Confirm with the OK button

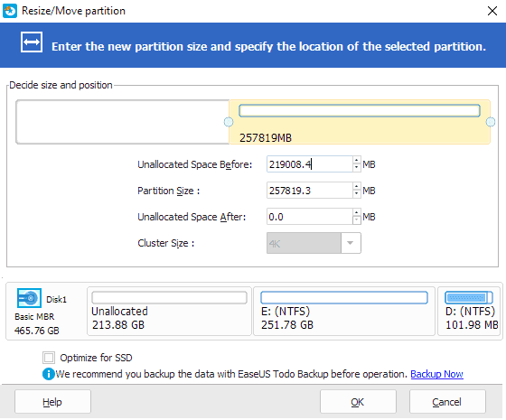[x=358, y=402]
